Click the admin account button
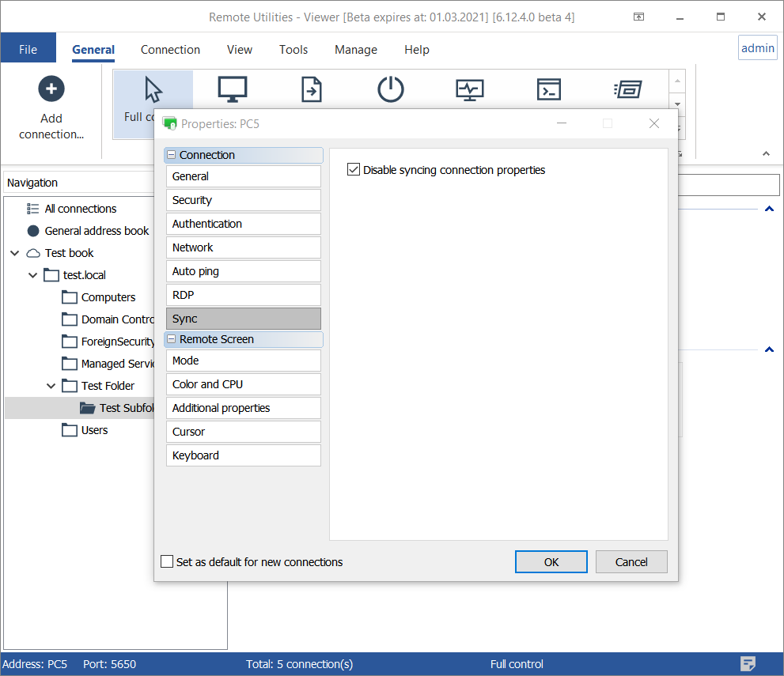Viewport: 784px width, 676px height. point(758,48)
